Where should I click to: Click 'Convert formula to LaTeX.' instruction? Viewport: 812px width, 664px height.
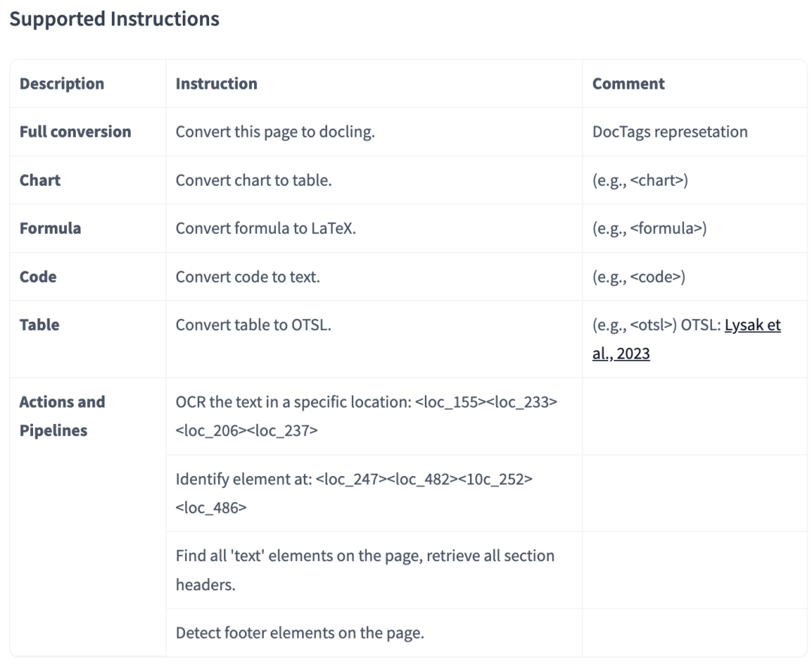(x=265, y=228)
